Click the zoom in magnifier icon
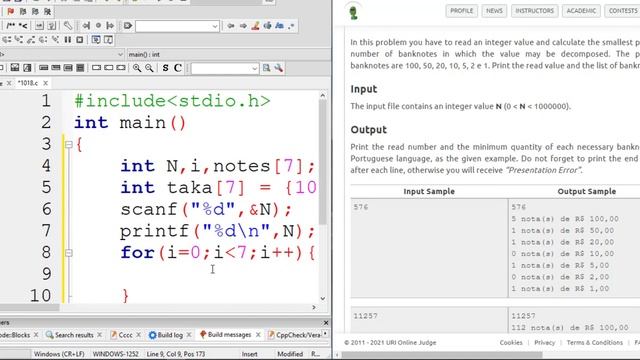This screenshot has width=640, height=360. point(137,68)
